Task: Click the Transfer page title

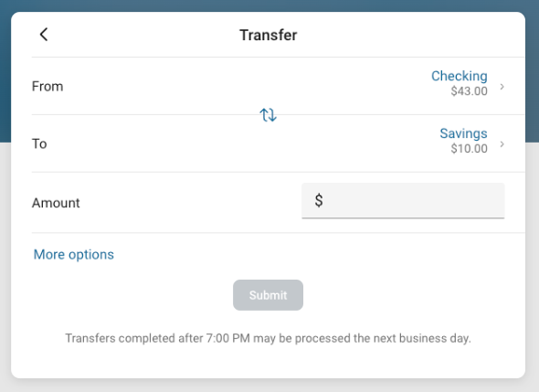Action: coord(268,35)
